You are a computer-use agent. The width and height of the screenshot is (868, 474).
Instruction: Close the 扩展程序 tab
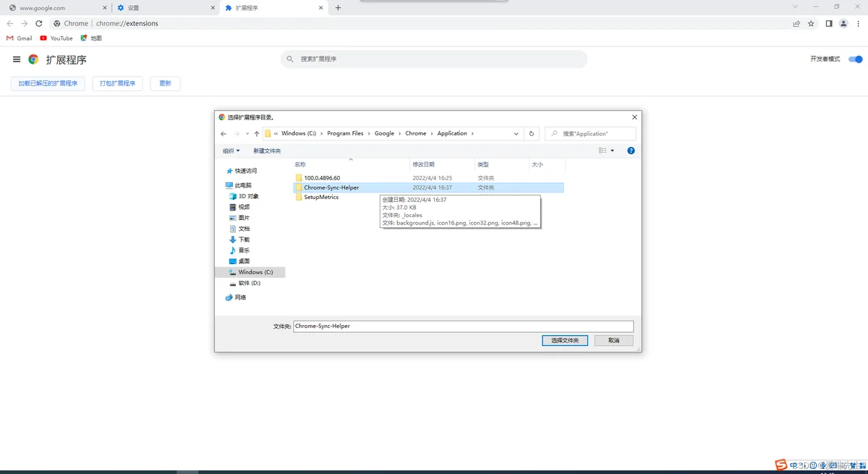click(x=320, y=8)
